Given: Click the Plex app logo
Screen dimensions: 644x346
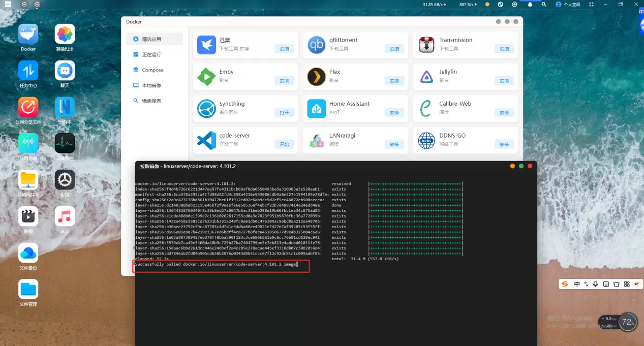Looking at the screenshot, I should click(316, 77).
